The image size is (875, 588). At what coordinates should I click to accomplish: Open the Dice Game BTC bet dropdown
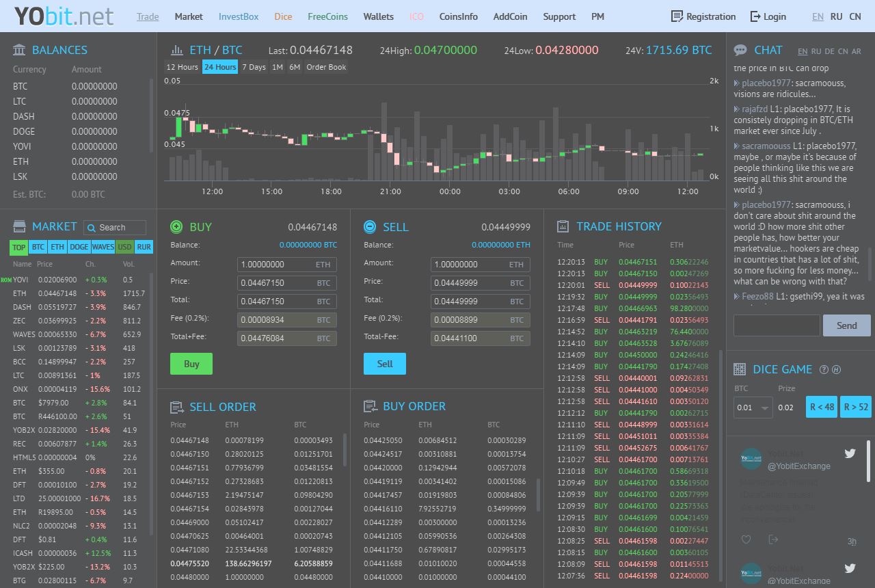coord(753,407)
